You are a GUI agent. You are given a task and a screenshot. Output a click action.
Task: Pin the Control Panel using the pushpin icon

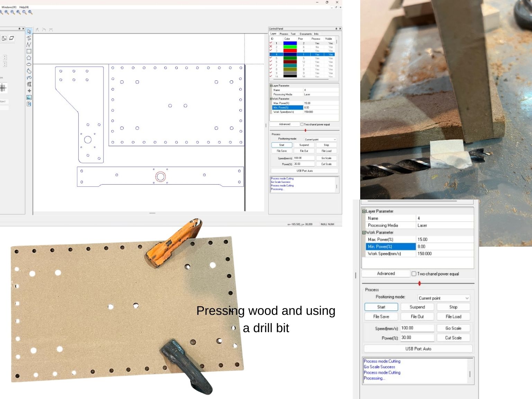coord(336,29)
